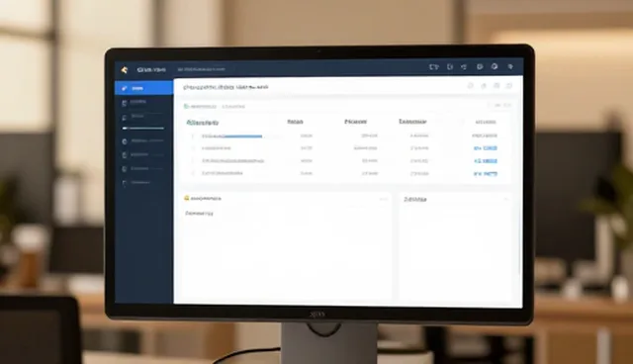The image size is (633, 364).
Task: Click the leftmost icon in the top-right toolbar group
Action: click(x=434, y=67)
